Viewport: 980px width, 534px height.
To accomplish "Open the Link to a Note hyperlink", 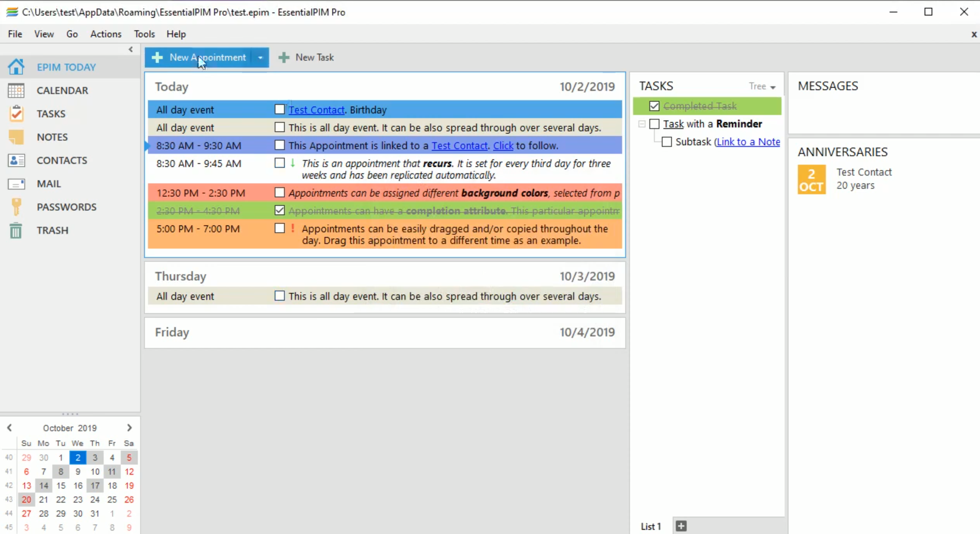I will click(x=748, y=141).
